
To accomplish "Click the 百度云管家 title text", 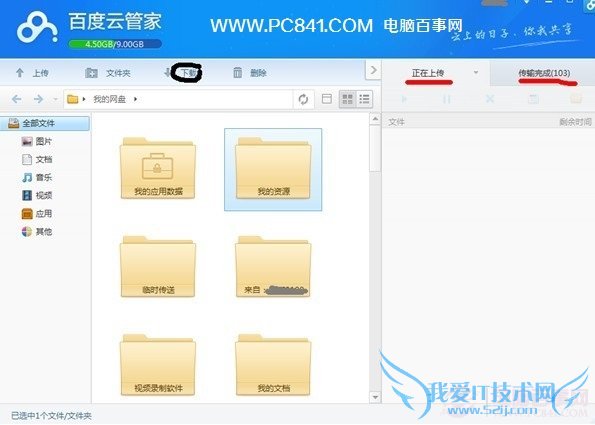I will tap(115, 21).
